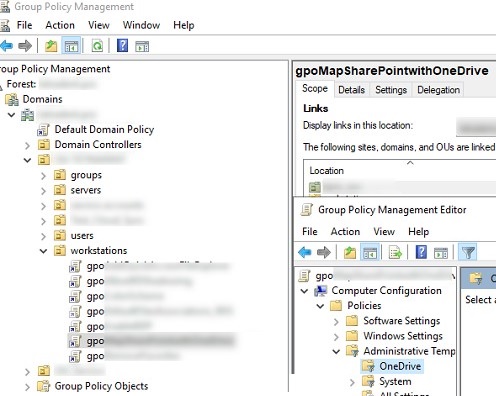Screen dimensions: 496x396
Task: Click Forward arrow in Policy Editor toolbar
Action: (323, 252)
